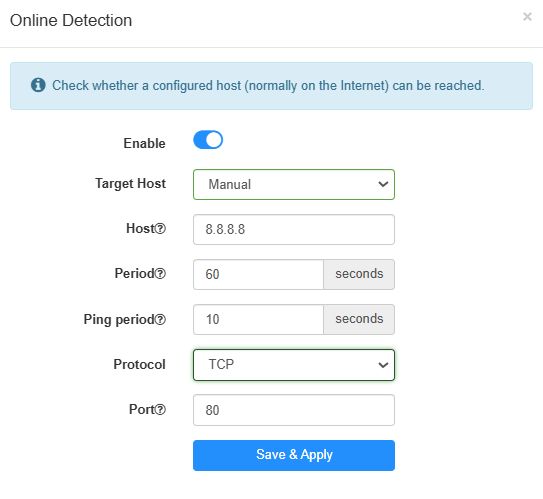This screenshot has width=543, height=499.
Task: Click the Target Host dropdown chevron arrow
Action: (x=383, y=185)
